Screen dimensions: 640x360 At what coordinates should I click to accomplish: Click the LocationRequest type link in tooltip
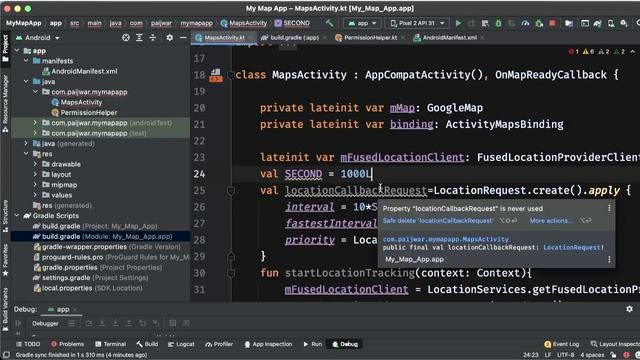[572, 247]
